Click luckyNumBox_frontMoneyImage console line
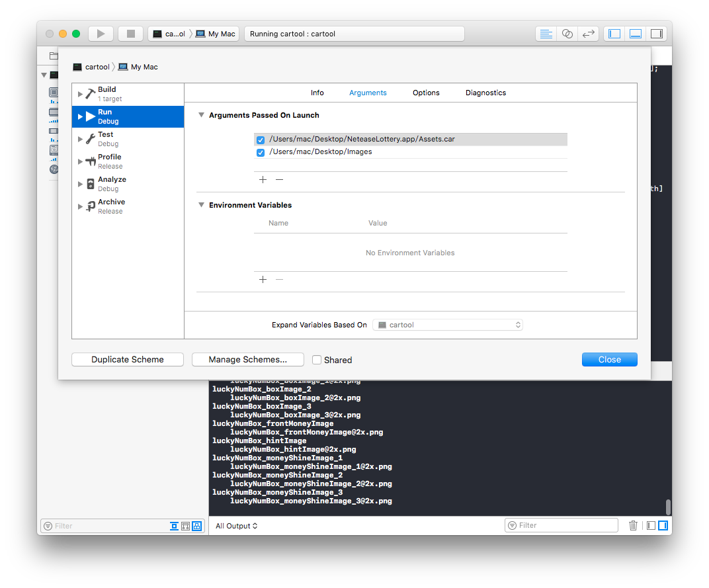Viewport: 709px width, 588px height. (272, 424)
